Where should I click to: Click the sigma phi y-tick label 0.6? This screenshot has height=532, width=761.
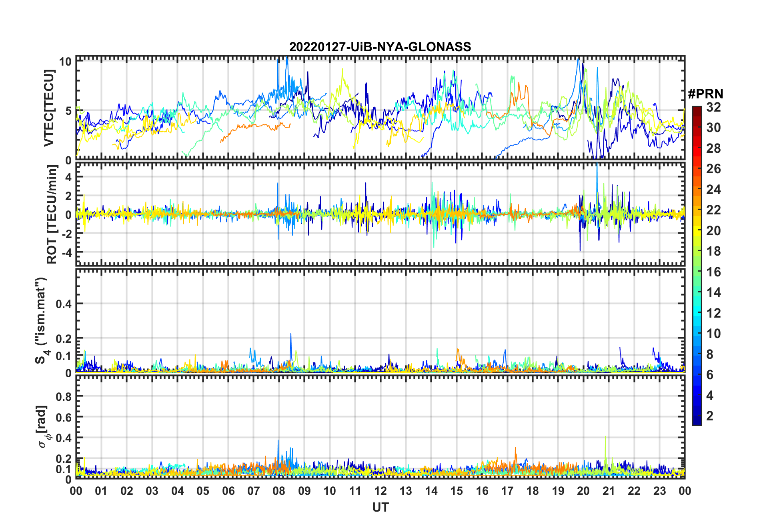click(x=64, y=417)
